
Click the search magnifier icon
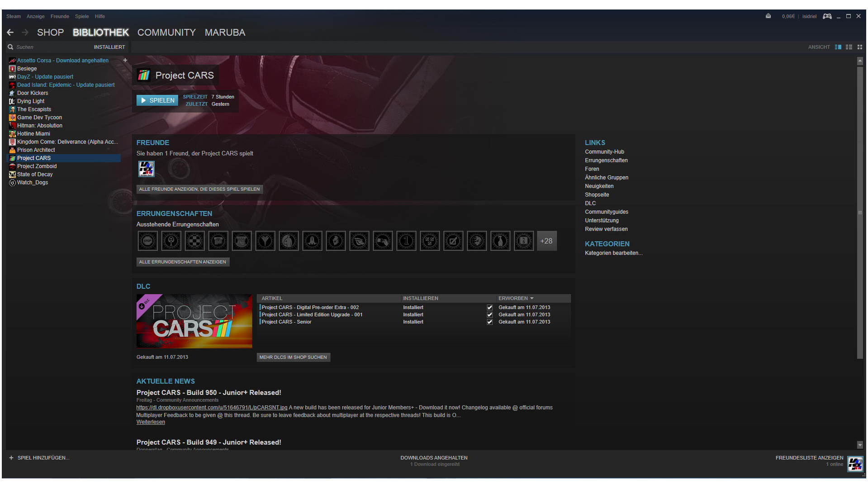10,47
